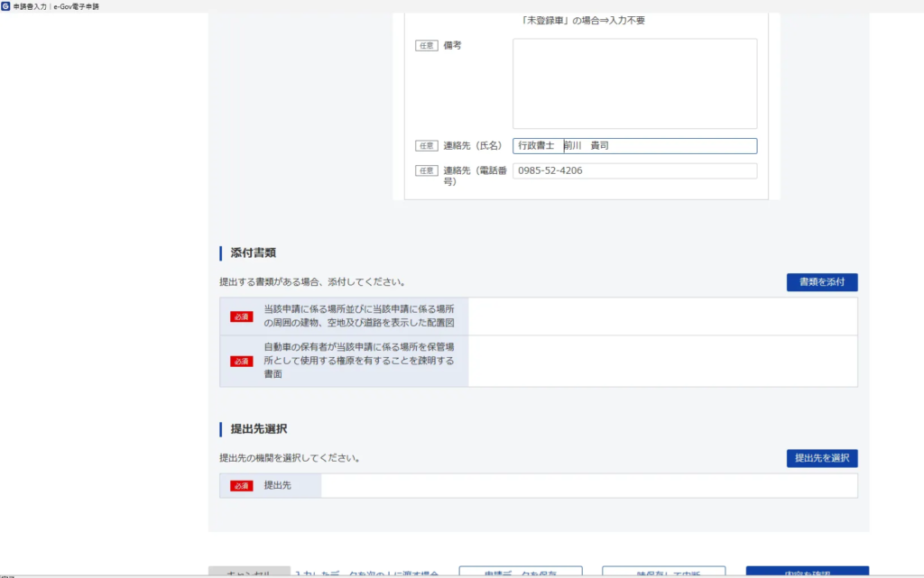
Task: Select the 配置図 attachment row description
Action: point(358,316)
